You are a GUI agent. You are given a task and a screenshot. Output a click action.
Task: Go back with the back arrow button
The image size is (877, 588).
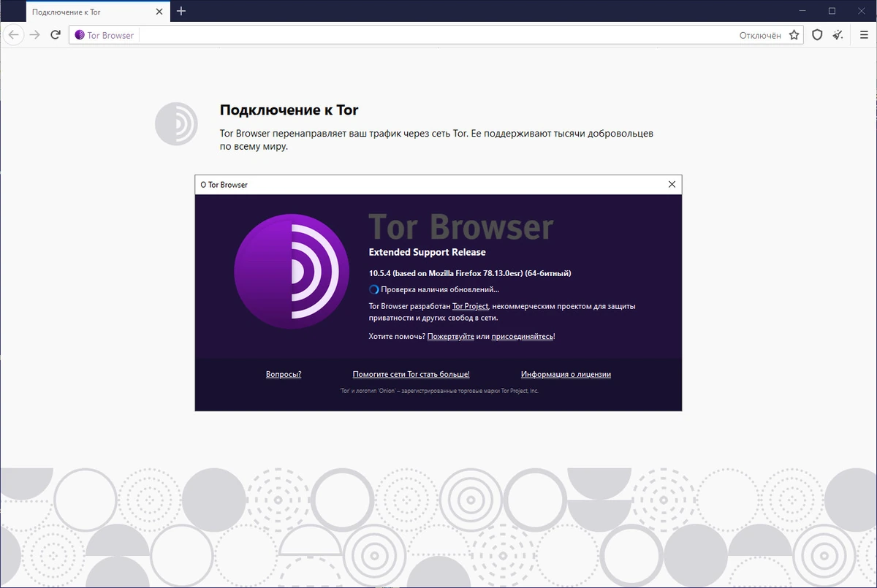tap(13, 35)
